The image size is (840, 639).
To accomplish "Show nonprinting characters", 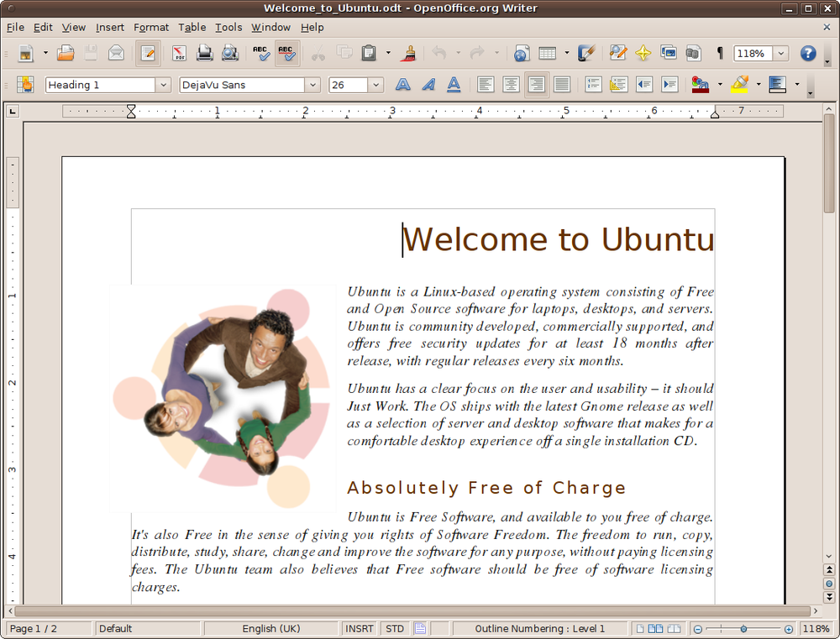I will 719,53.
